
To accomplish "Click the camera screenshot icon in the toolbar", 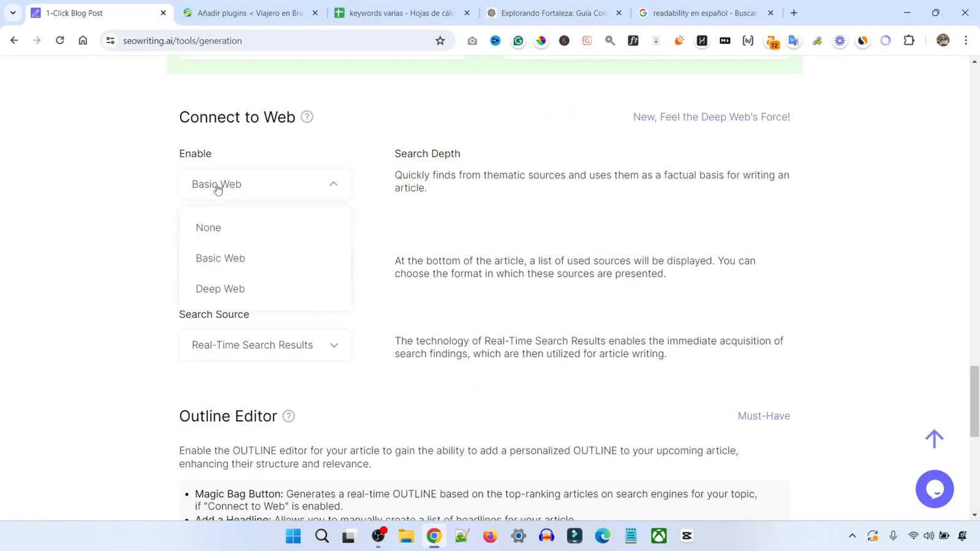I will coord(472,40).
